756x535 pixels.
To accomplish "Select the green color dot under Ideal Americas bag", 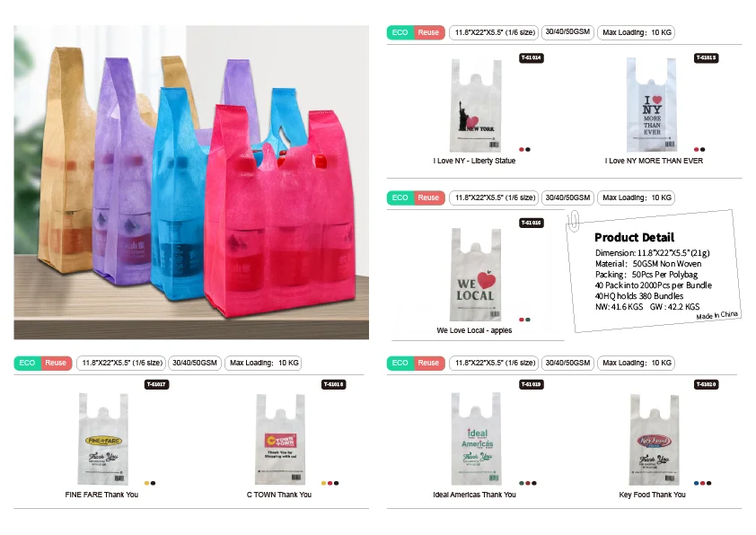I will (x=522, y=483).
